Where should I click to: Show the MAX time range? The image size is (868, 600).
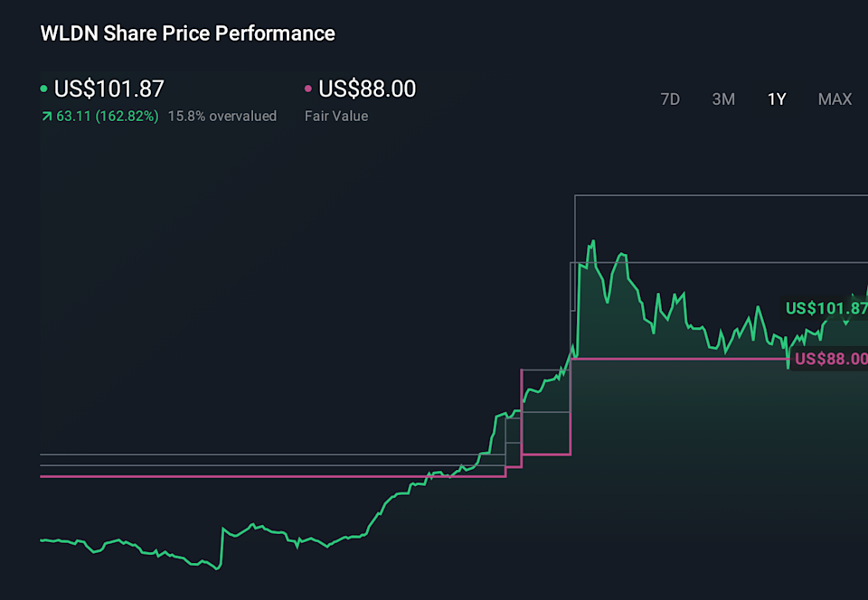[x=835, y=99]
